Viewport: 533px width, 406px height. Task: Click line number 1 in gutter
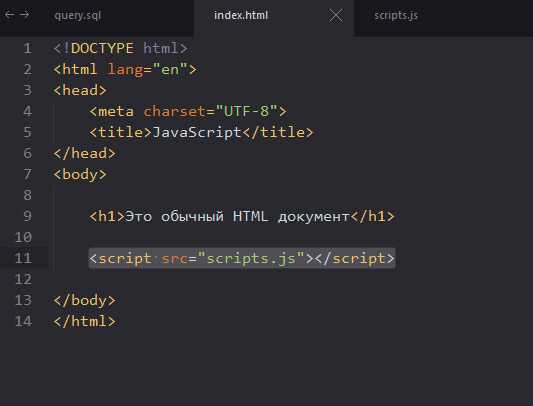(x=28, y=48)
